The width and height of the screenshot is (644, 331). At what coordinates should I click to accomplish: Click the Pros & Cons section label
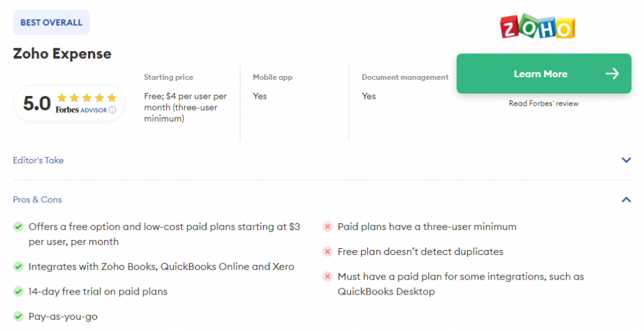(x=38, y=200)
